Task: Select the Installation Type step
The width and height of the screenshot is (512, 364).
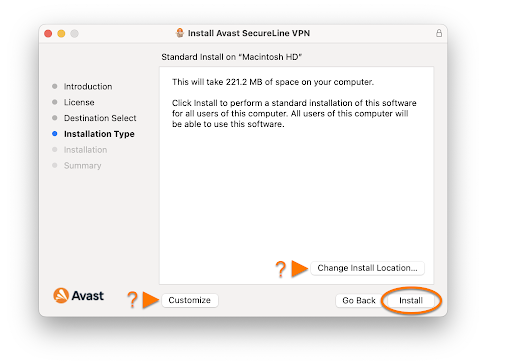Action: coord(99,134)
